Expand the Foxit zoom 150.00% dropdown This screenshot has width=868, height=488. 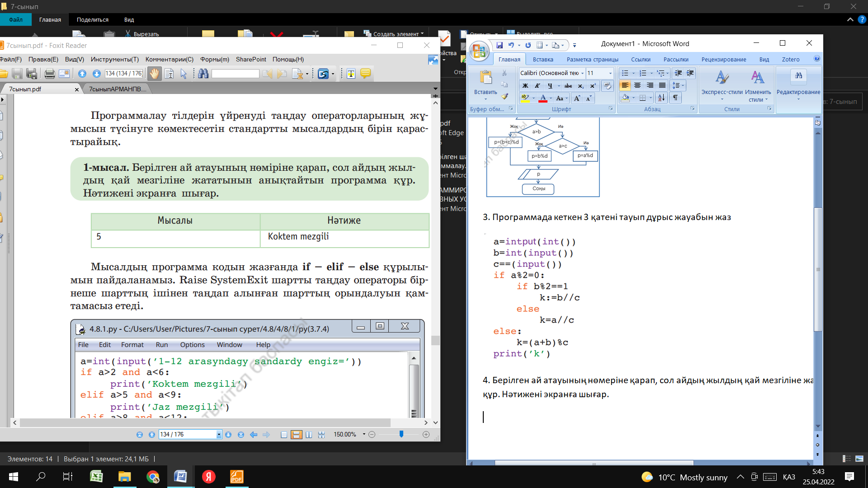click(364, 434)
